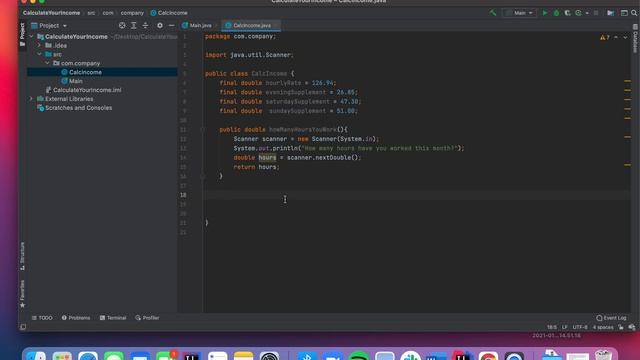Click the Select Opened File target icon

pyautogui.click(x=122, y=25)
